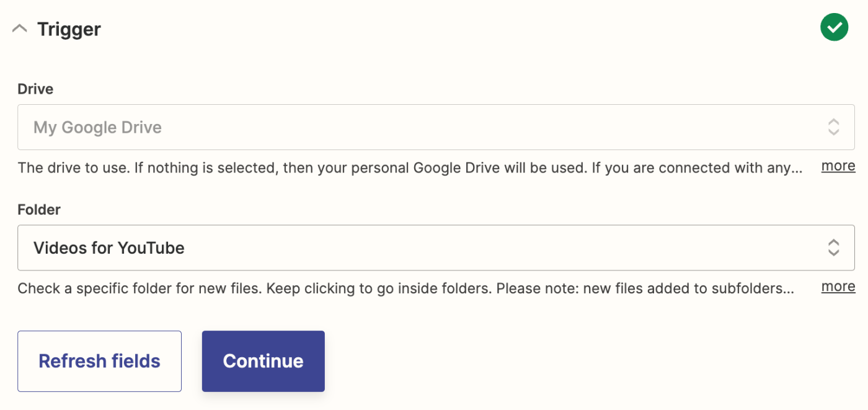Image resolution: width=868 pixels, height=410 pixels.
Task: Click the My Google Drive placeholder text
Action: pos(97,127)
